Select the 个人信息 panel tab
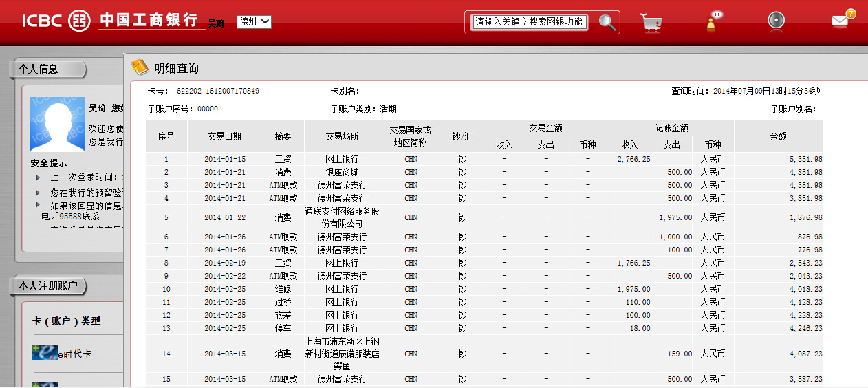 47,69
